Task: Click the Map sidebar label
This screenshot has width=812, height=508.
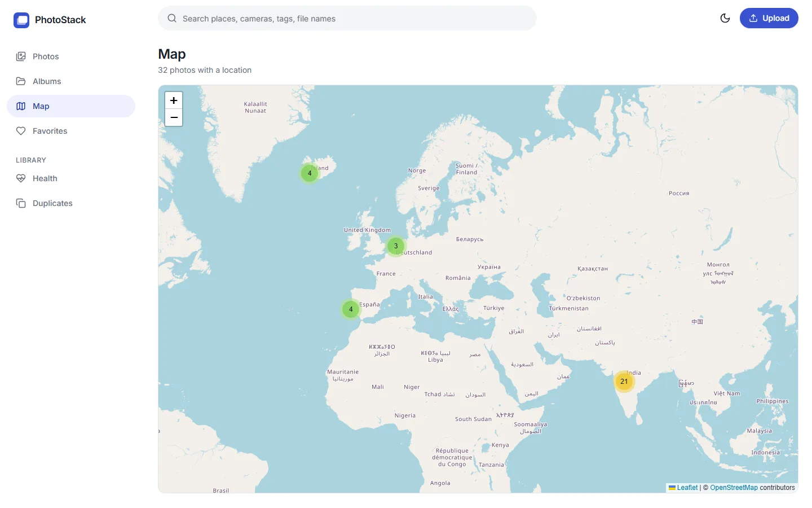Action: tap(41, 106)
